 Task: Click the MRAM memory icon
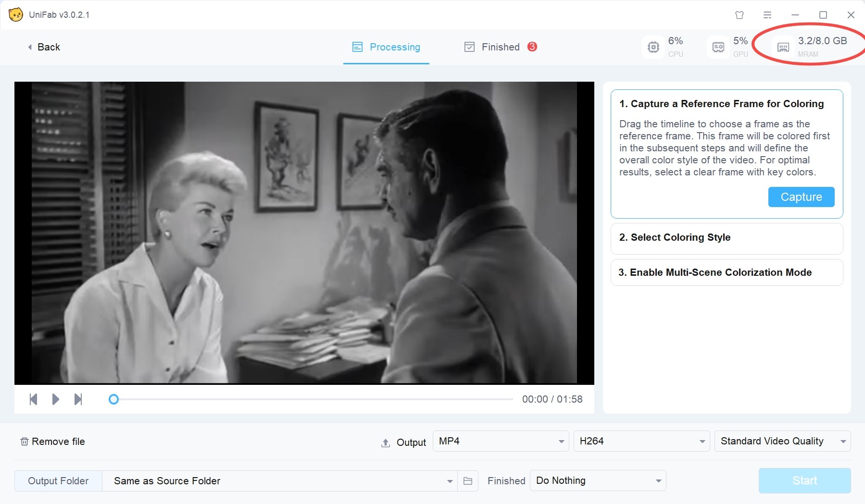[x=783, y=47]
